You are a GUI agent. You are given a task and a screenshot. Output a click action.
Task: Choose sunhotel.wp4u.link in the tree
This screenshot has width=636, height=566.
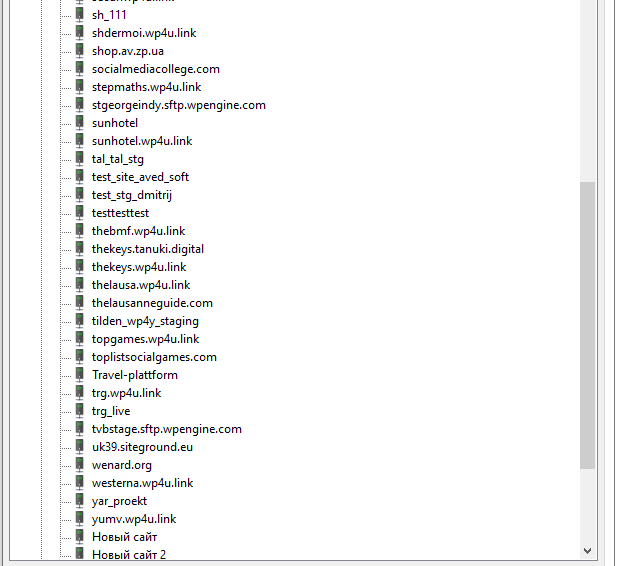(142, 141)
